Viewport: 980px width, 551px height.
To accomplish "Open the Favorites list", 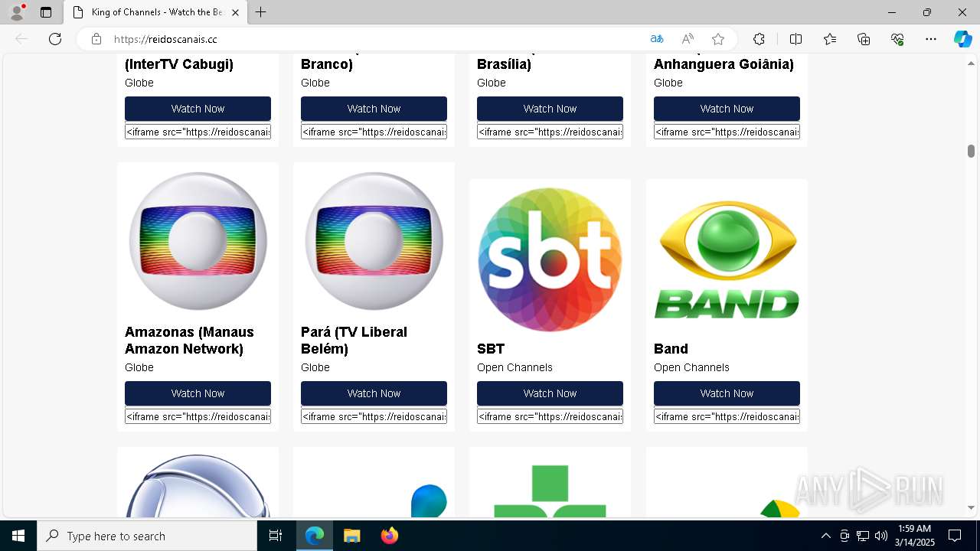I will [x=830, y=39].
